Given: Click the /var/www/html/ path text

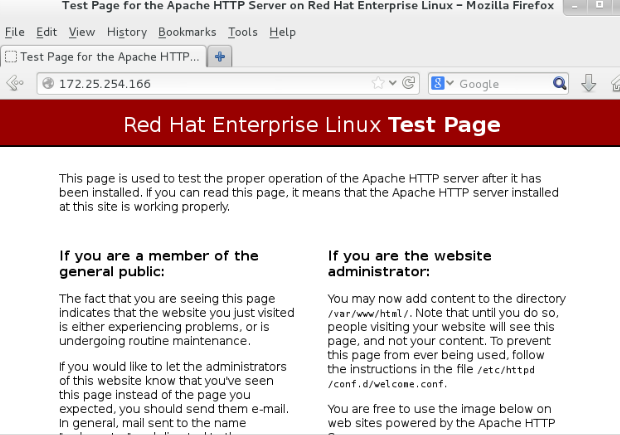Looking at the screenshot, I should pyautogui.click(x=369, y=314).
